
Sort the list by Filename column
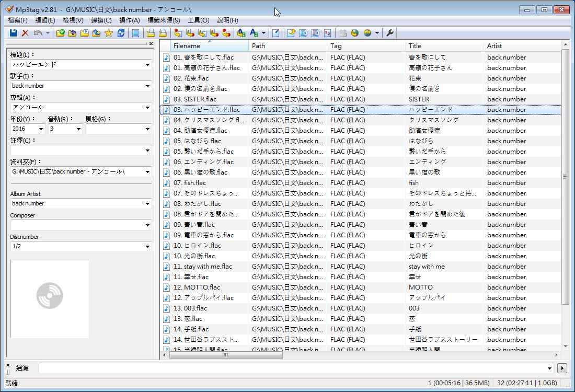210,46
